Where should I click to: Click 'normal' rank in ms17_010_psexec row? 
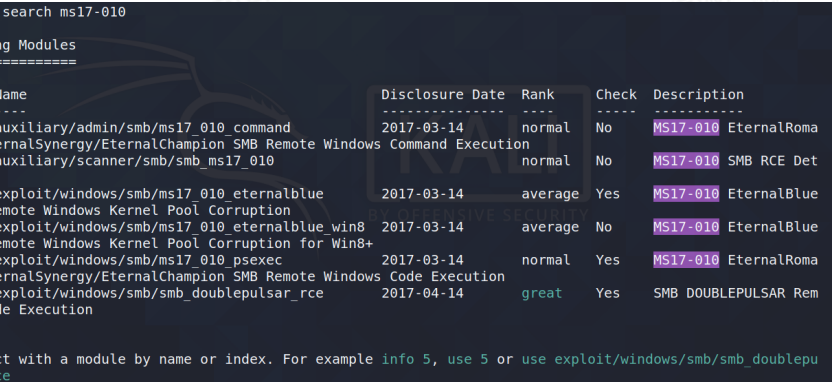[x=546, y=260]
